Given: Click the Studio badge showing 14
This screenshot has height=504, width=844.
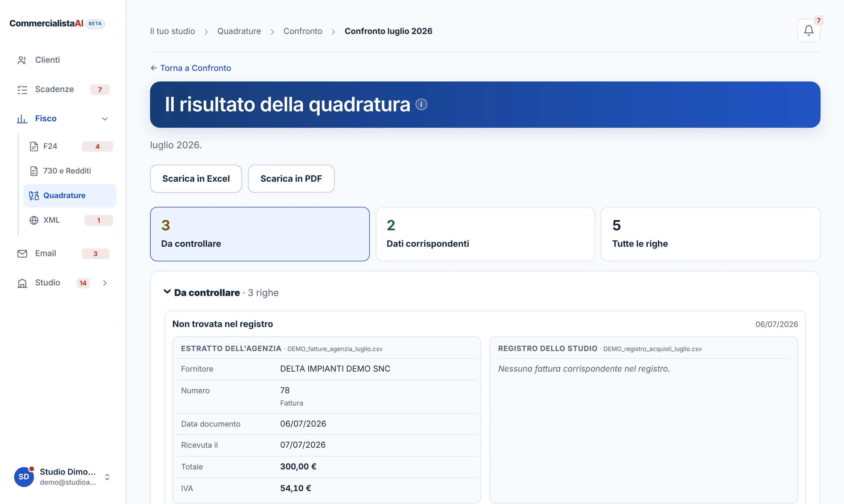Looking at the screenshot, I should click(83, 283).
